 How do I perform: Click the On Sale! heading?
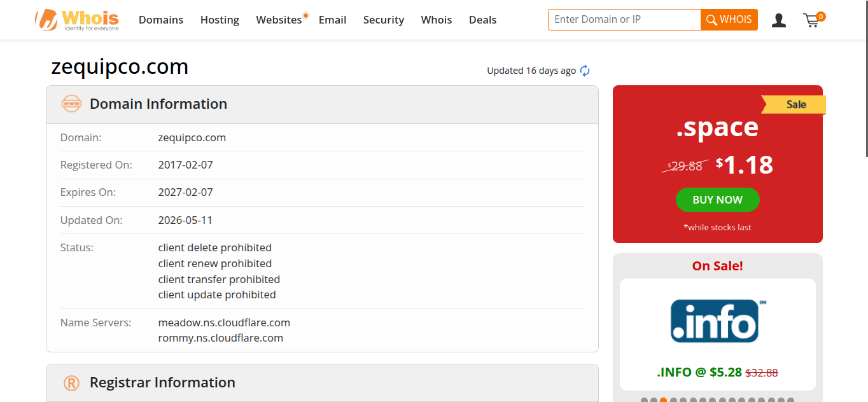tap(717, 266)
